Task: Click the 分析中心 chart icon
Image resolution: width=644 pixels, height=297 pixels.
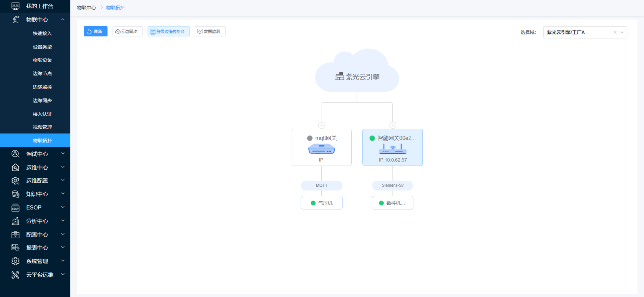Action: pos(15,221)
